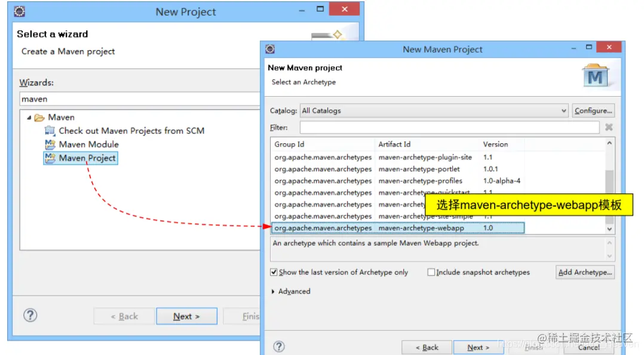This screenshot has width=644, height=355.
Task: Select the maven-archetype-webapp row
Action: point(398,228)
